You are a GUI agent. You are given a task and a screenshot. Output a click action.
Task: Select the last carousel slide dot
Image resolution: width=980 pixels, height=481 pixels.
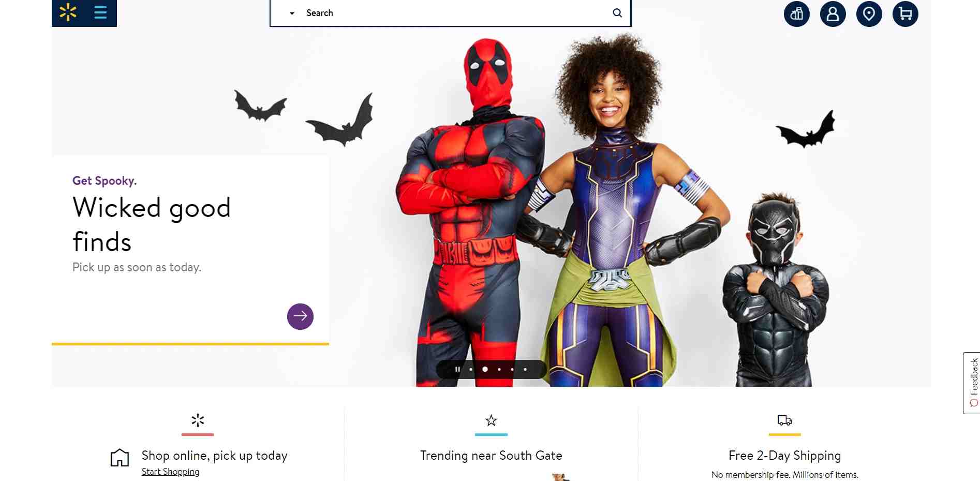click(525, 369)
